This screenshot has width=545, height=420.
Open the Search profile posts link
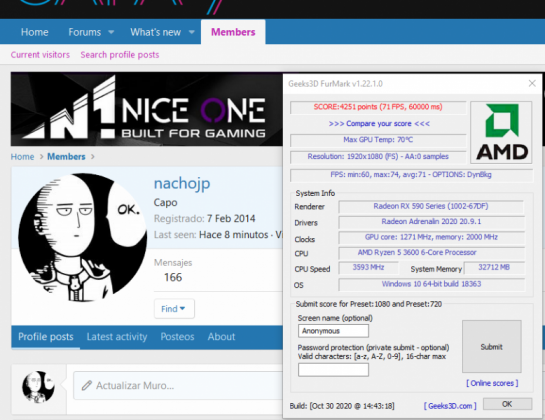click(x=120, y=55)
